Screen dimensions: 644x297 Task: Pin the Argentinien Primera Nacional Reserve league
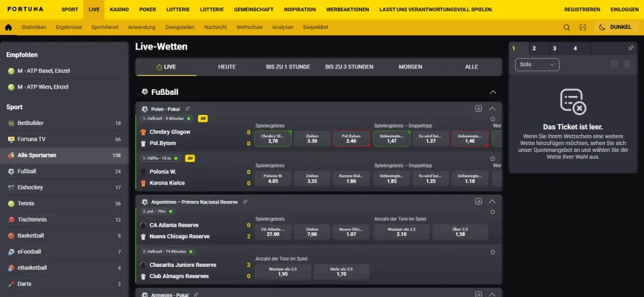click(245, 202)
